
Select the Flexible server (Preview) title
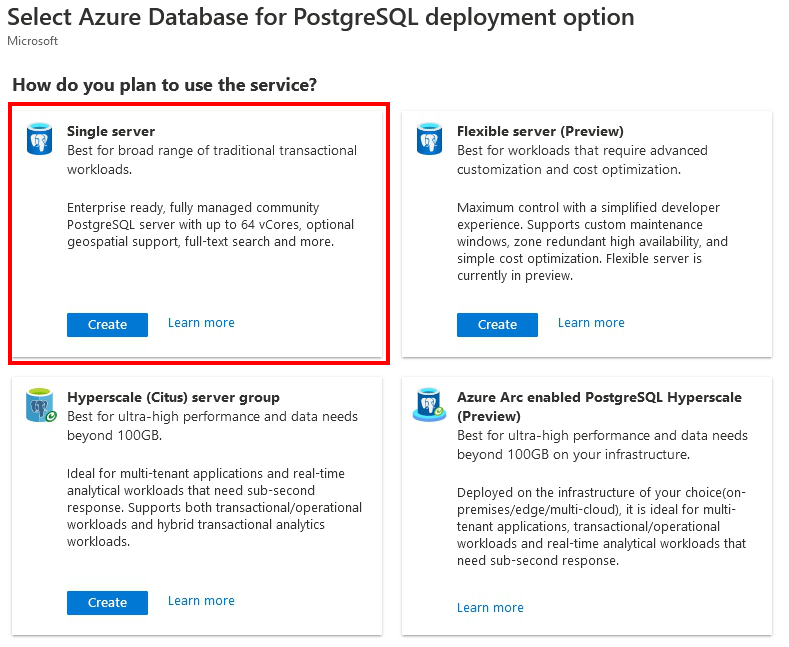(x=540, y=131)
